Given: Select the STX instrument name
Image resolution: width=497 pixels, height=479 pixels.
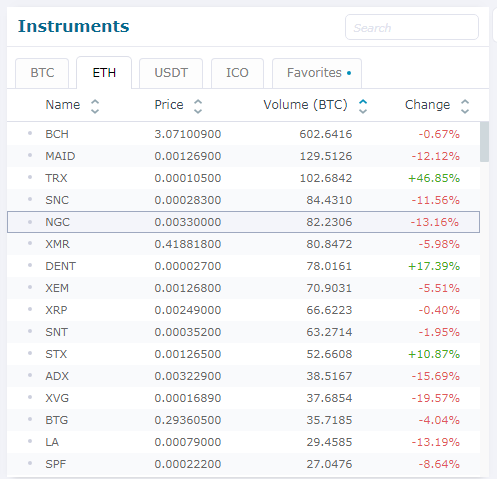Looking at the screenshot, I should pos(56,354).
